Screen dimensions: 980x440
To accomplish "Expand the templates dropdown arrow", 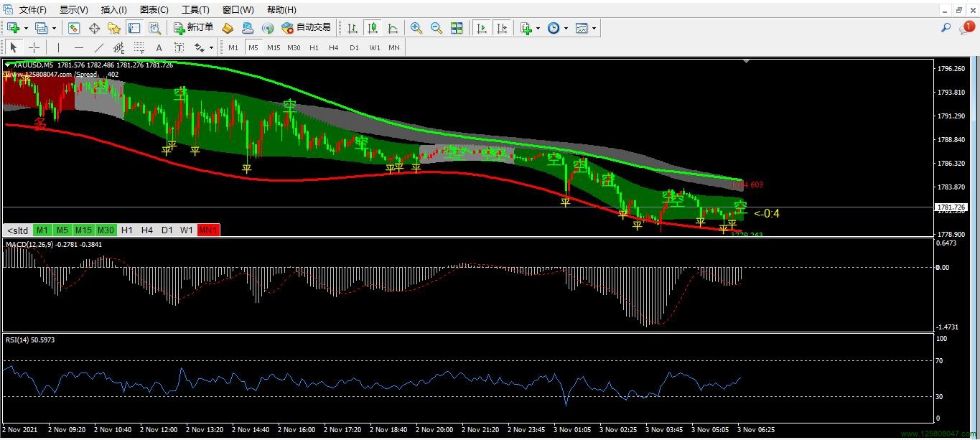I will (x=594, y=29).
